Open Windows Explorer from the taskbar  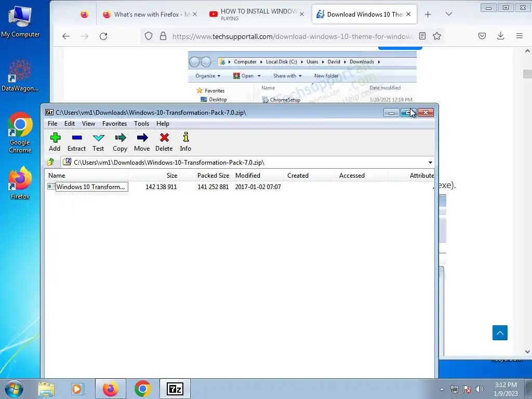tap(46, 389)
